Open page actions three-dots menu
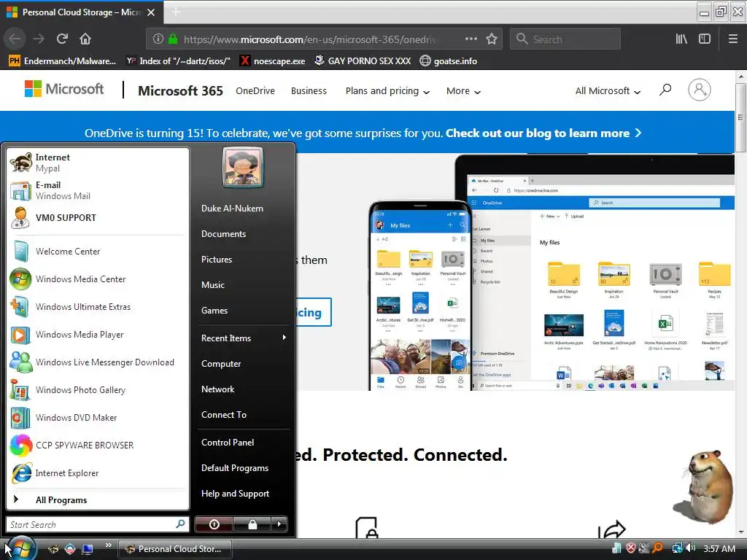This screenshot has height=560, width=747. [471, 39]
